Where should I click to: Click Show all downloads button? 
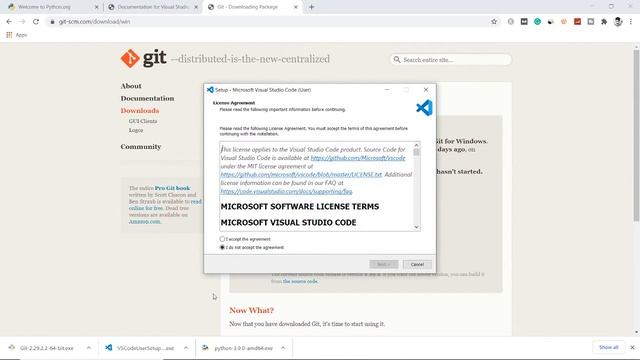[x=608, y=347]
